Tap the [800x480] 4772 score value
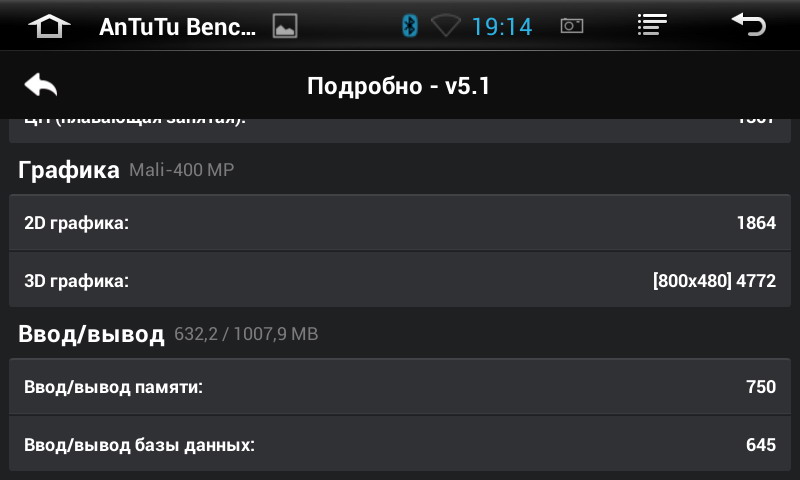 (714, 281)
